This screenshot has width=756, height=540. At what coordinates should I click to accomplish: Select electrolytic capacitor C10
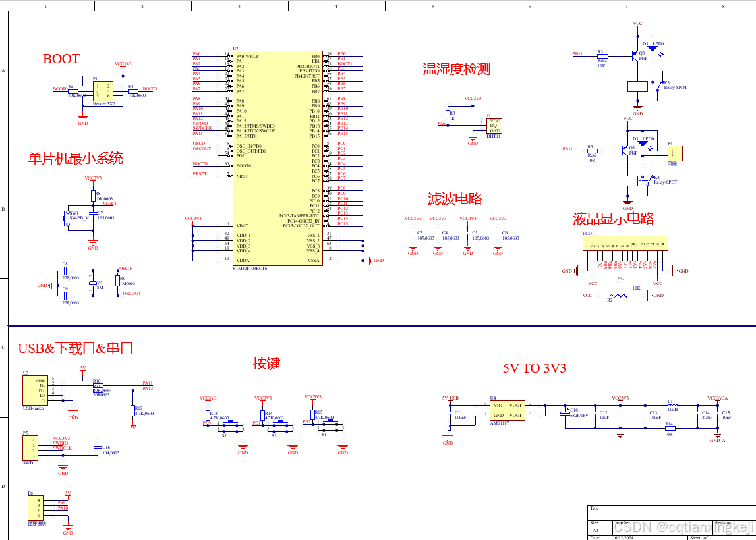click(565, 413)
